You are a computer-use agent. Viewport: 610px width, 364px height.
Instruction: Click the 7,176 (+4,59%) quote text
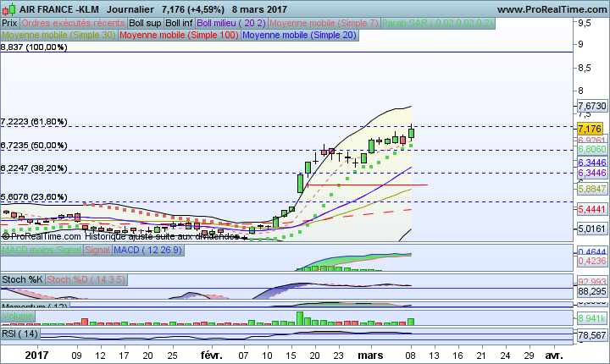point(193,9)
